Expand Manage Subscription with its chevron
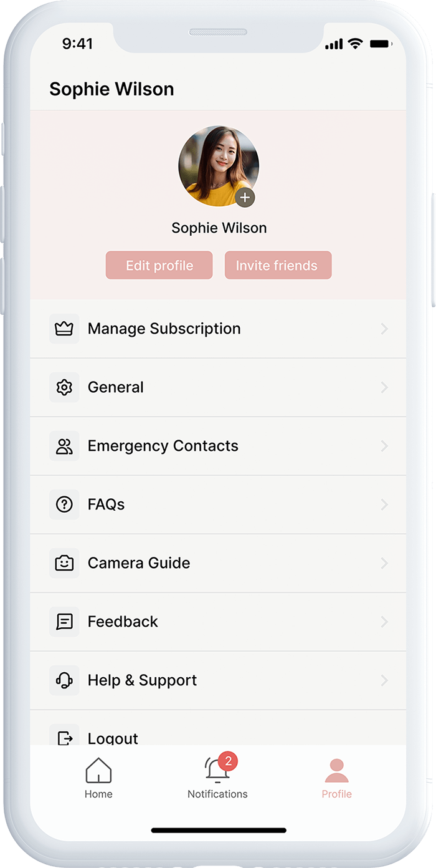Viewport: 436px width, 868px height. click(384, 329)
